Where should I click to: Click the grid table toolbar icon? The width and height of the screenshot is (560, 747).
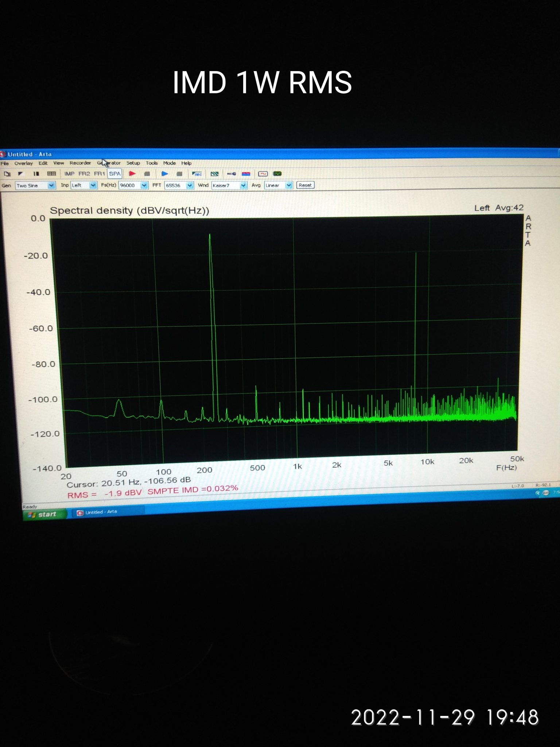[51, 174]
